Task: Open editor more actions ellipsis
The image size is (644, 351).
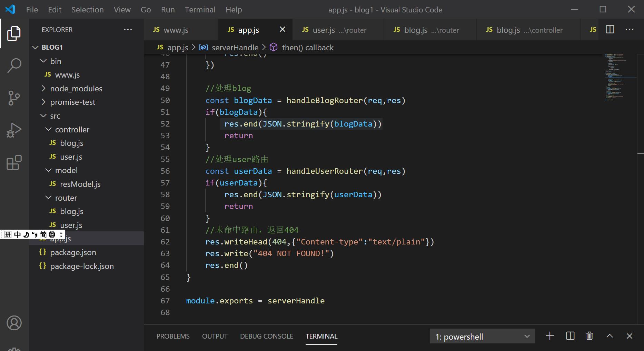Action: (x=630, y=30)
